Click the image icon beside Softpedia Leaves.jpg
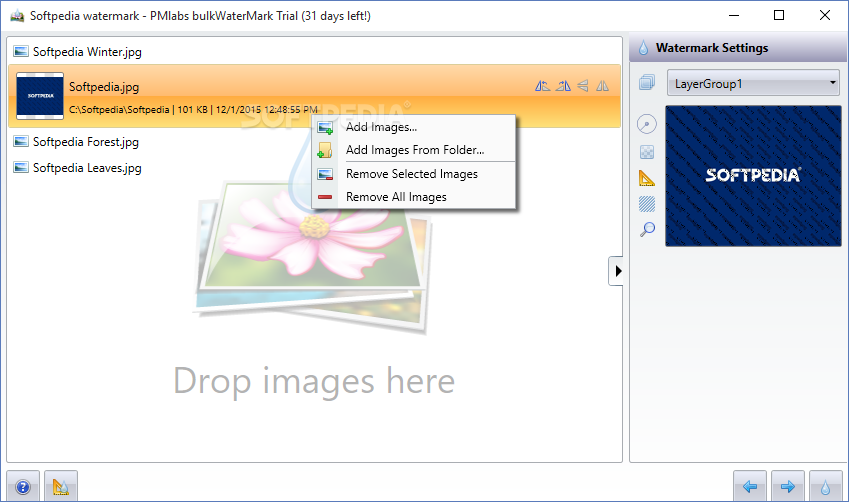The image size is (849, 502). point(21,167)
